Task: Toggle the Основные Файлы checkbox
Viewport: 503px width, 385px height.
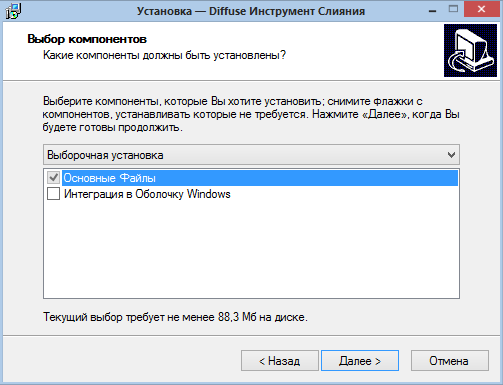Action: coord(53,178)
